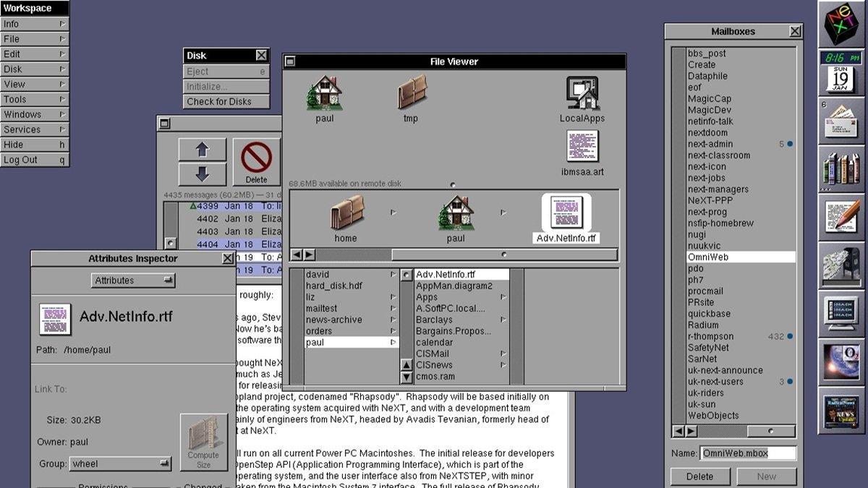Open the Tools menu in Workspace

(35, 100)
